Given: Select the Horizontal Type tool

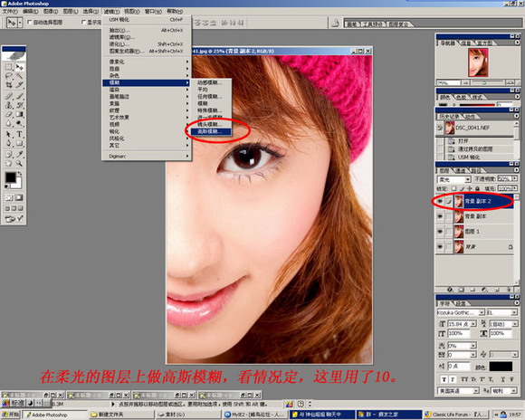Looking at the screenshot, I should click(19, 134).
